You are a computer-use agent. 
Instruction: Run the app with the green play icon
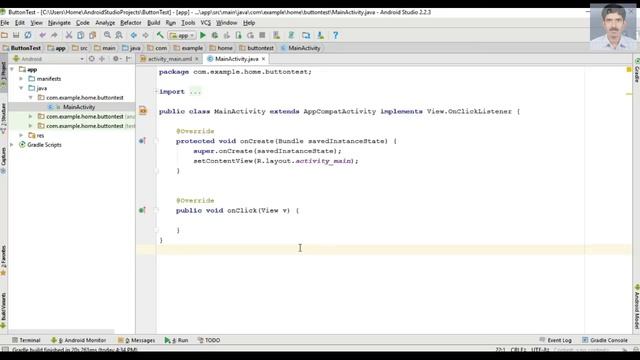point(203,36)
